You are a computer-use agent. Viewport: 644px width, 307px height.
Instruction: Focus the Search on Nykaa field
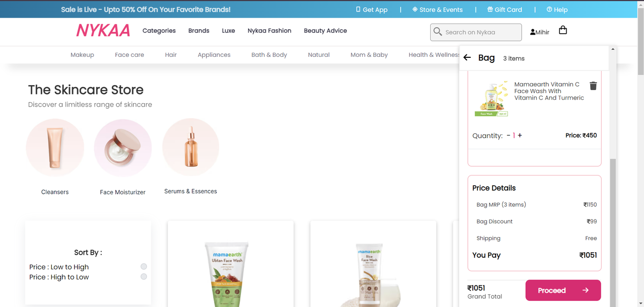point(476,32)
